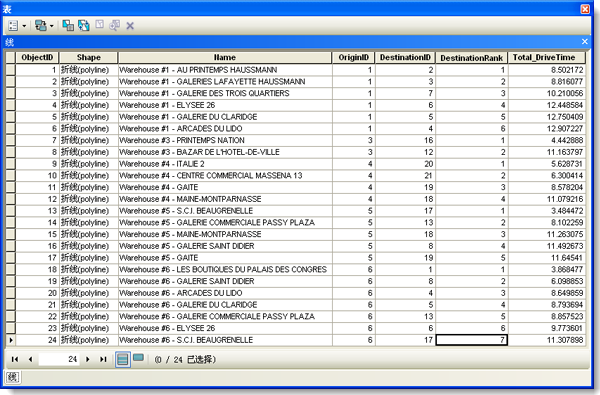
Task: Close the inner table pane
Action: (x=585, y=41)
